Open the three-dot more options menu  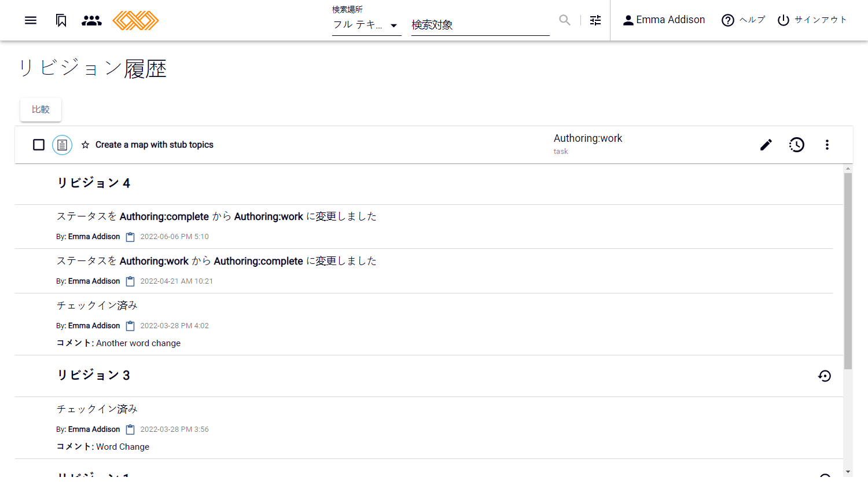[827, 145]
